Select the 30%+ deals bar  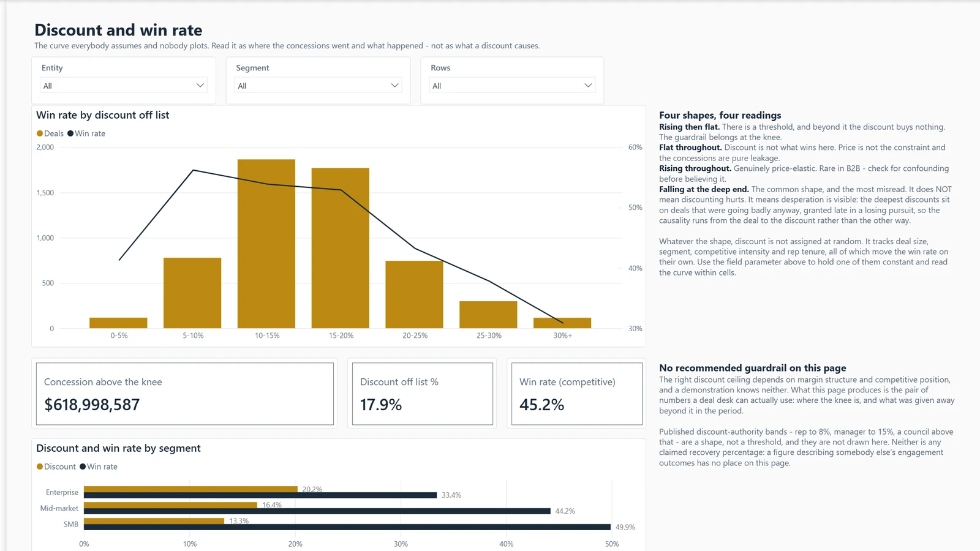click(x=562, y=323)
